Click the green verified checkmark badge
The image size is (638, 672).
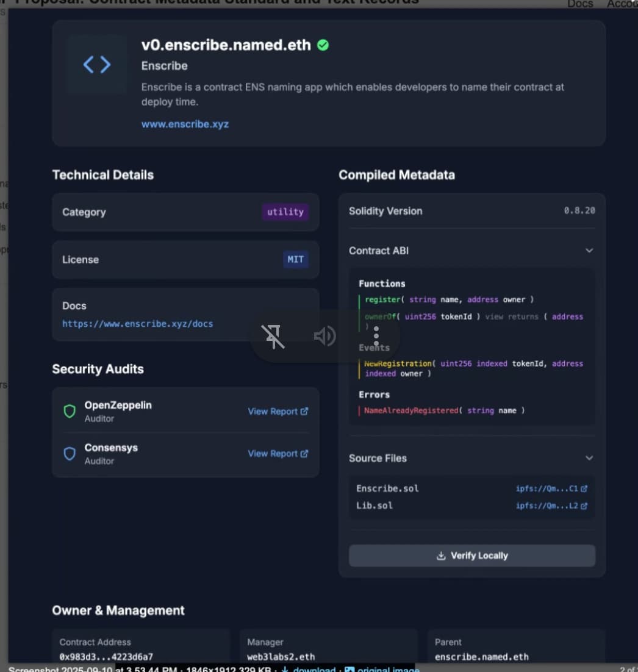(x=323, y=45)
